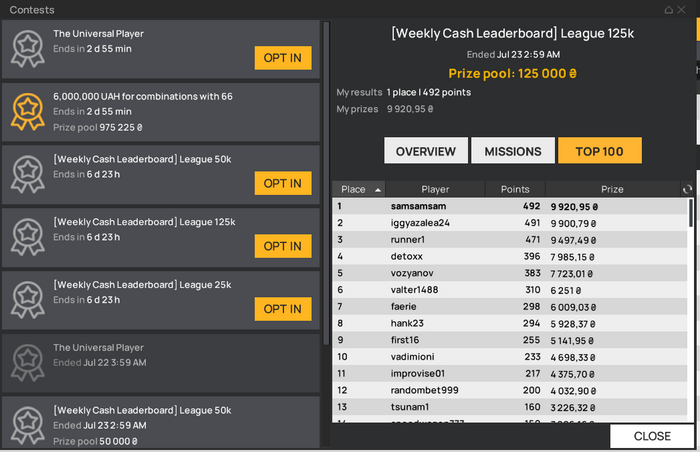700x452 pixels.
Task: Open the 6,000,000 UAH combinations contest title
Action: pos(143,96)
